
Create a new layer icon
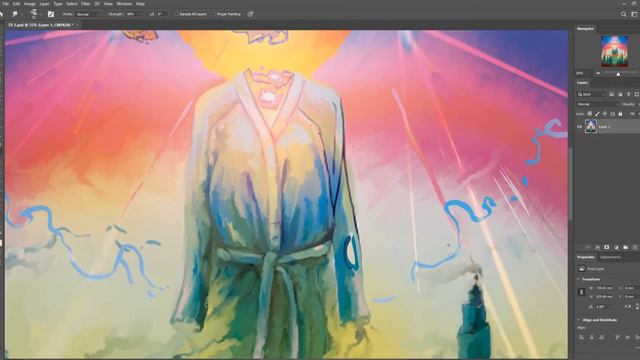click(635, 247)
